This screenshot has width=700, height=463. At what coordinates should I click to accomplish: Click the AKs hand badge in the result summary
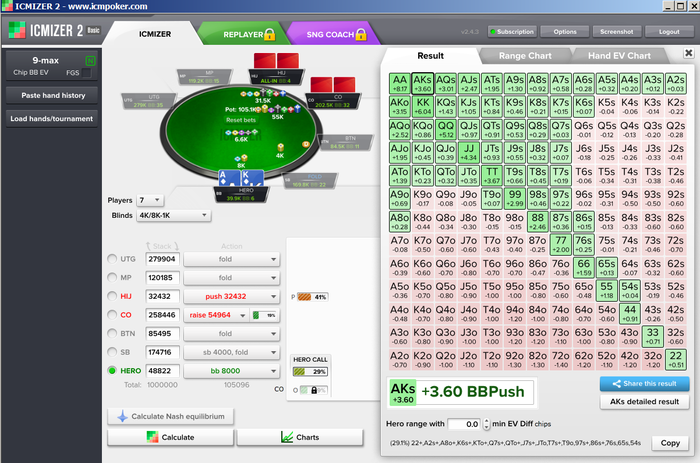(403, 392)
